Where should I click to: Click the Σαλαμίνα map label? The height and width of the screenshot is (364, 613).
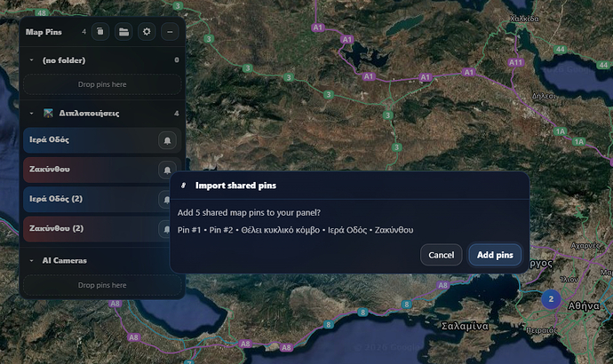465,326
